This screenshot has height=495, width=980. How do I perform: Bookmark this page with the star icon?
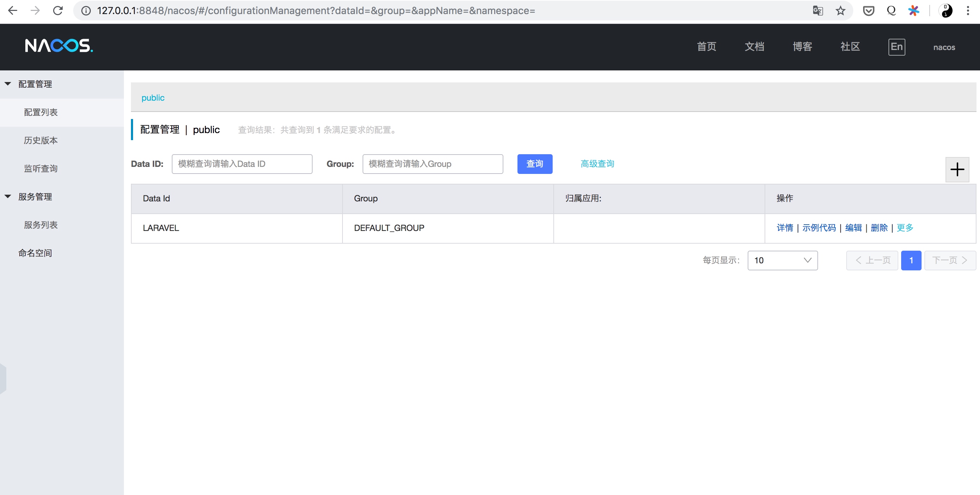[840, 10]
